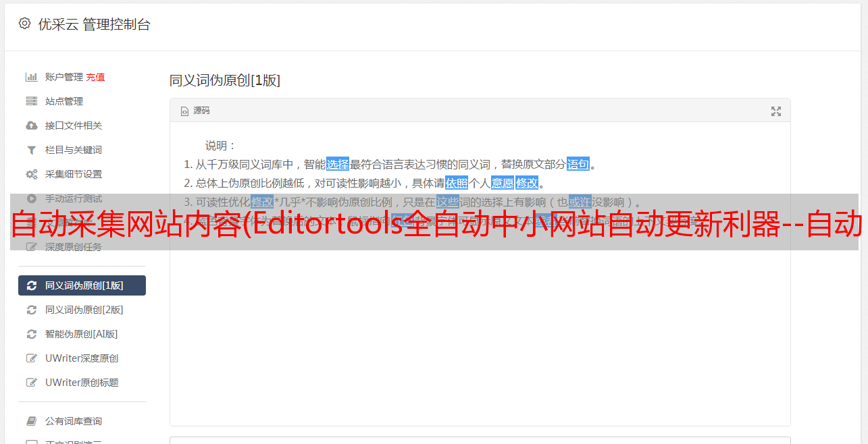This screenshot has width=868, height=444.
Task: Open the 优采云 管理控制台 header title
Action: pyautogui.click(x=94, y=24)
